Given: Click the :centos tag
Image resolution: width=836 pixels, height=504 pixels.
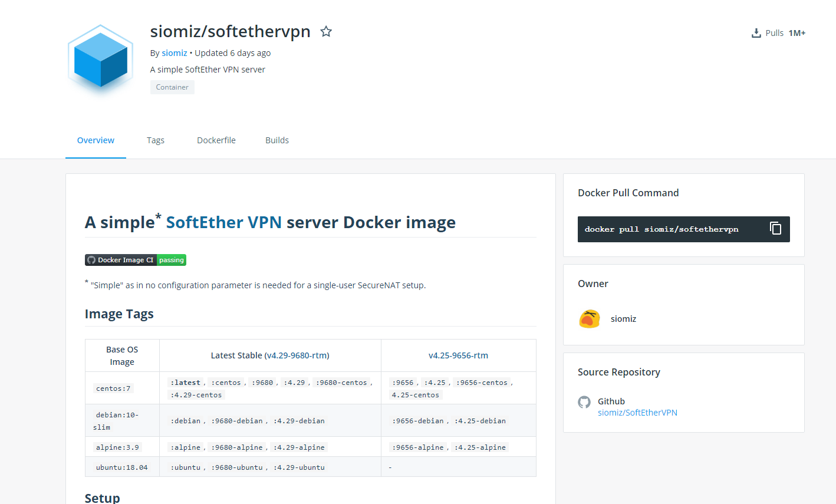Looking at the screenshot, I should (226, 383).
